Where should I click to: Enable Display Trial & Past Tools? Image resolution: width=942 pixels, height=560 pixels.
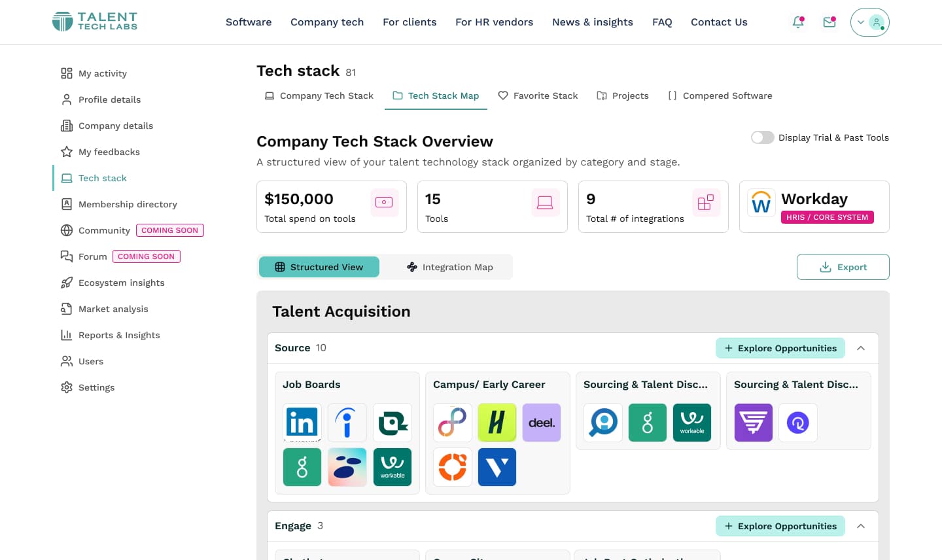tap(762, 137)
